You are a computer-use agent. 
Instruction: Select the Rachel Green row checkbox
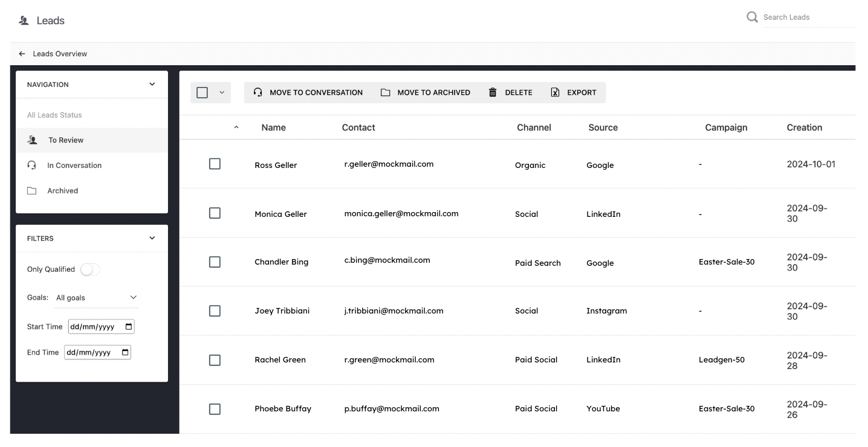(x=215, y=360)
